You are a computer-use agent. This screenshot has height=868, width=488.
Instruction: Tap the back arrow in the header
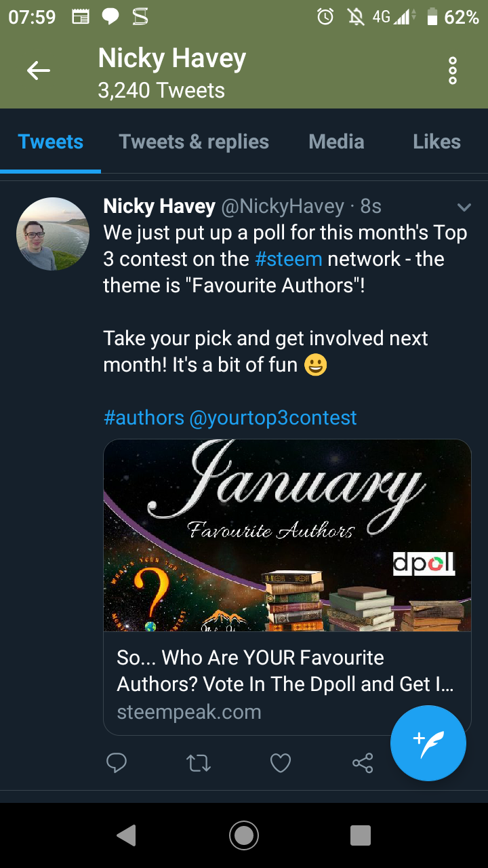pos(39,70)
